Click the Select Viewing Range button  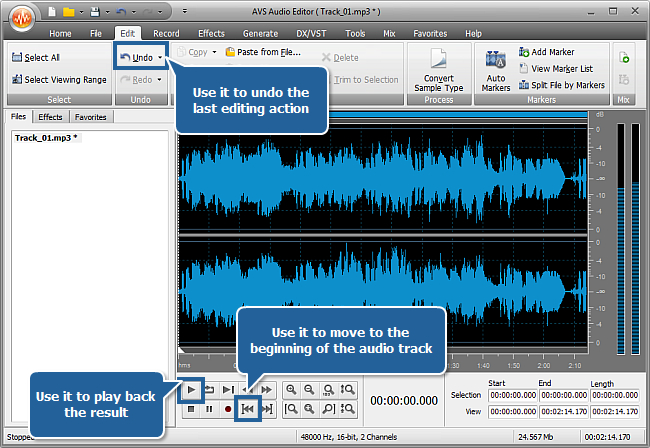59,80
